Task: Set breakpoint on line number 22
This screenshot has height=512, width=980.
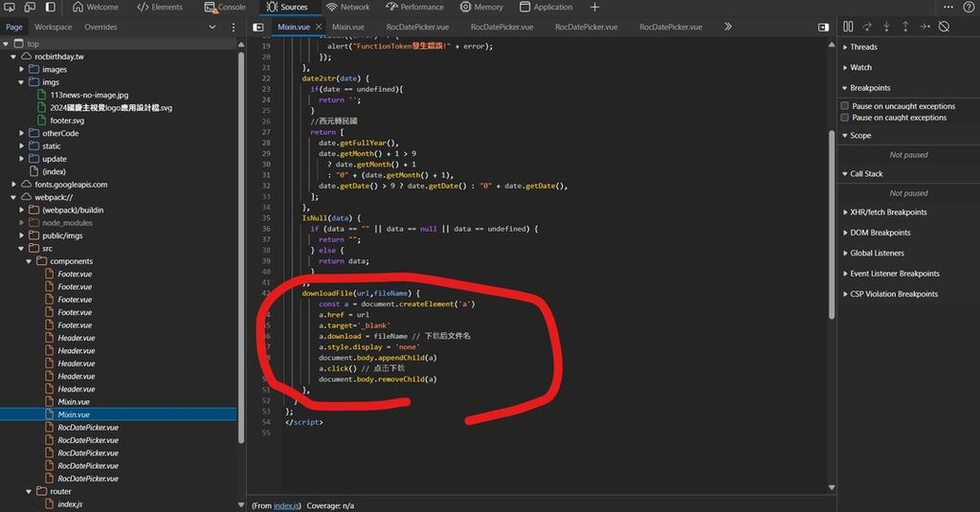Action: (x=266, y=78)
